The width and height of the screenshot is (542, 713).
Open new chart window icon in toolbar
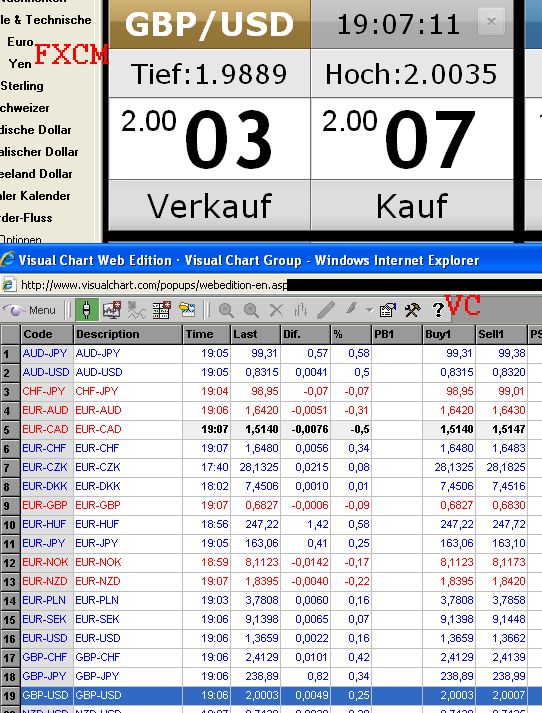112,310
